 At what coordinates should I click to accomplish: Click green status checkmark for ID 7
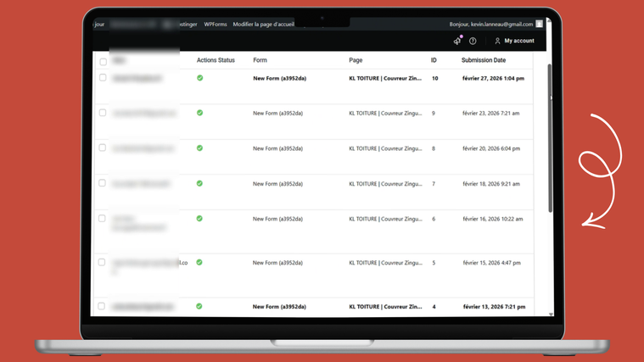(x=199, y=183)
